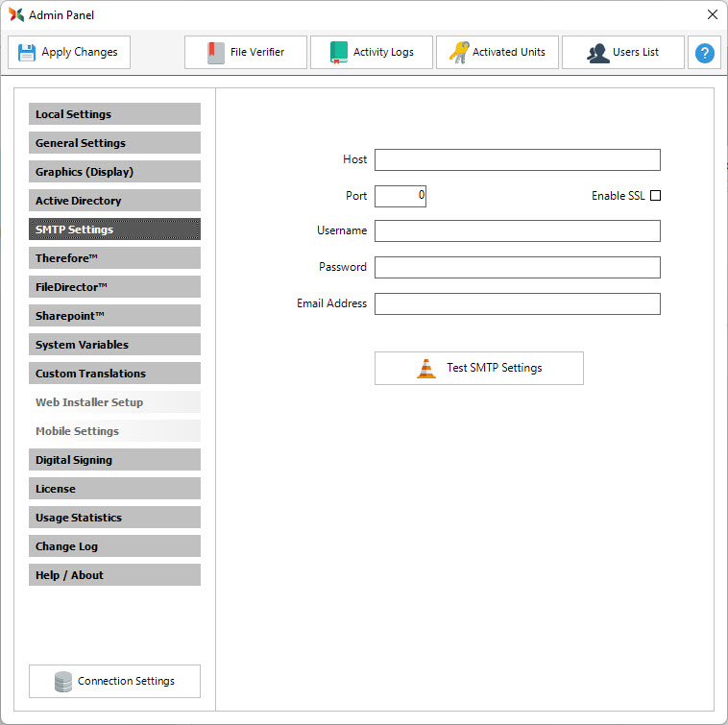
Task: Close the Admin Panel window
Action: coord(713,14)
